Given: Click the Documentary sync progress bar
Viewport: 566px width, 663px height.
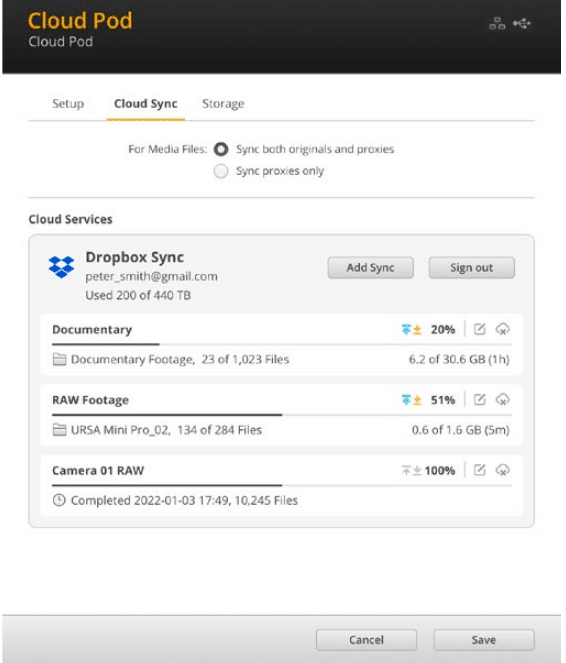Looking at the screenshot, I should pos(283,345).
